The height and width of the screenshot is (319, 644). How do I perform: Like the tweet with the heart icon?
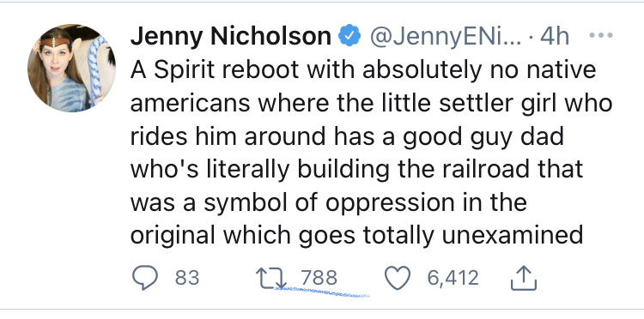[398, 278]
